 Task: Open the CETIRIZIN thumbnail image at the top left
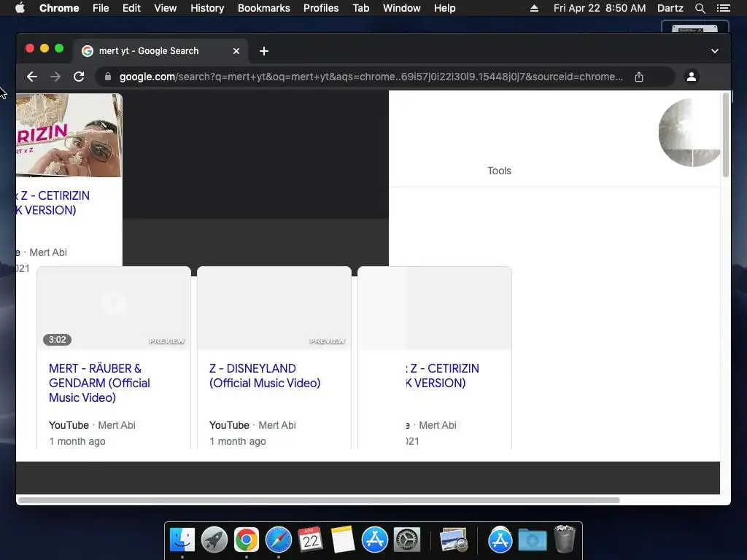coord(69,135)
